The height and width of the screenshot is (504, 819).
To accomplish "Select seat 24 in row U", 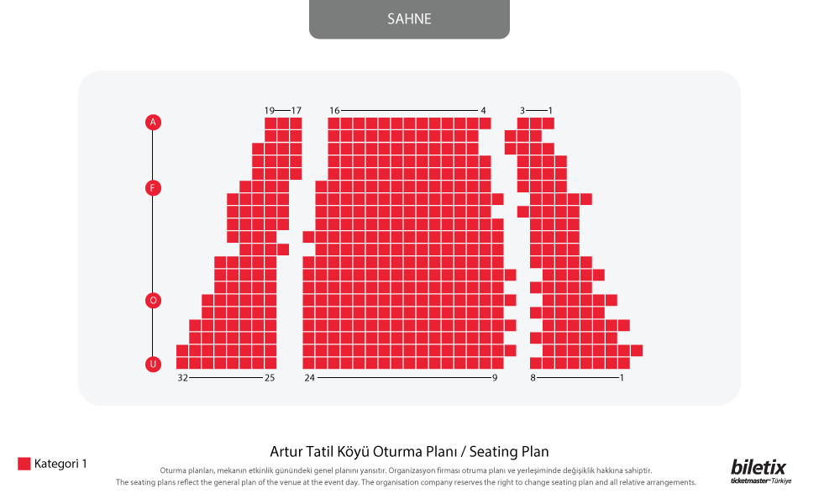I will 308,363.
